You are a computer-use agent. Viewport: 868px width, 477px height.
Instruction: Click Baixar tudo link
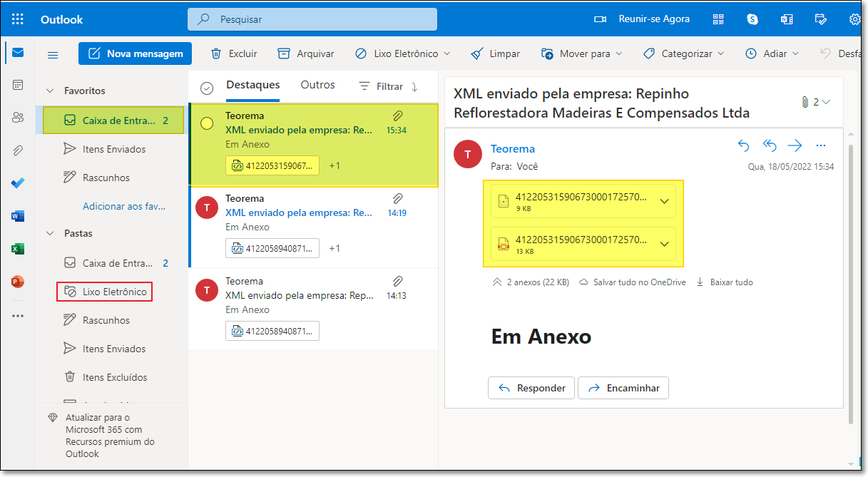[725, 282]
